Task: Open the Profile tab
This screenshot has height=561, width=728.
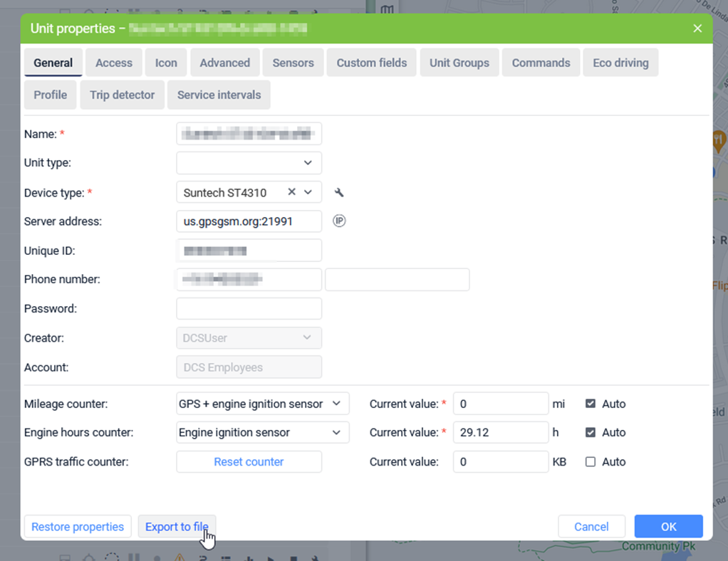Action: 50,95
